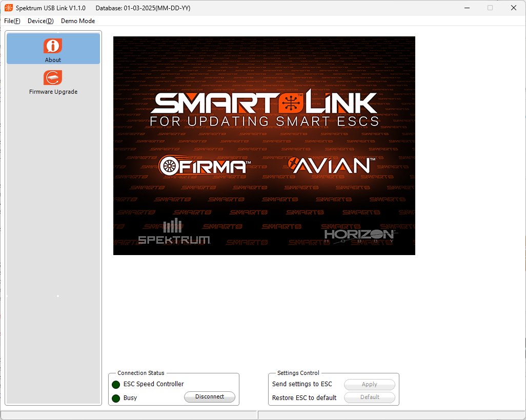Open the Firmware Upgrade panel icon
526x420 pixels.
[53, 82]
